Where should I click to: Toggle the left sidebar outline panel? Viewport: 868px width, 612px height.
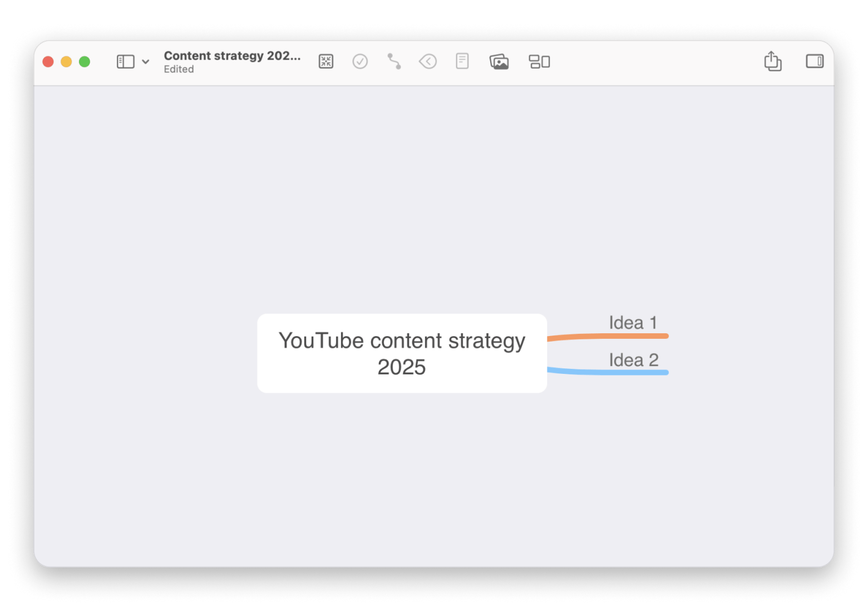125,62
